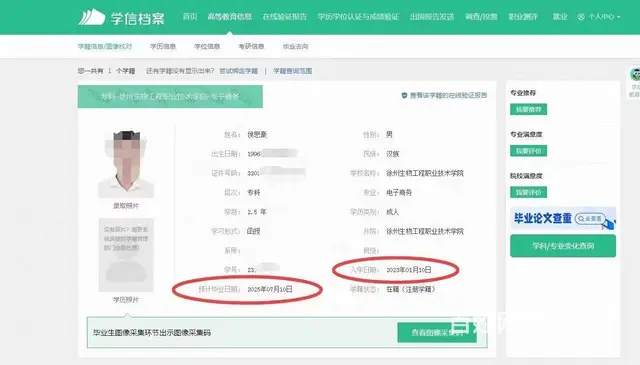Screen dimensions: 640x365
Task: Click the 查看图像采集码 button
Action: pyautogui.click(x=437, y=333)
